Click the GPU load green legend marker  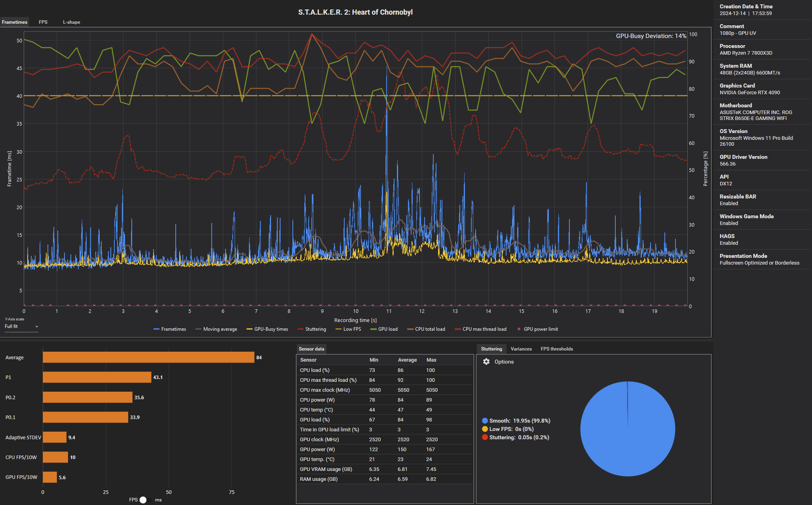[373, 329]
